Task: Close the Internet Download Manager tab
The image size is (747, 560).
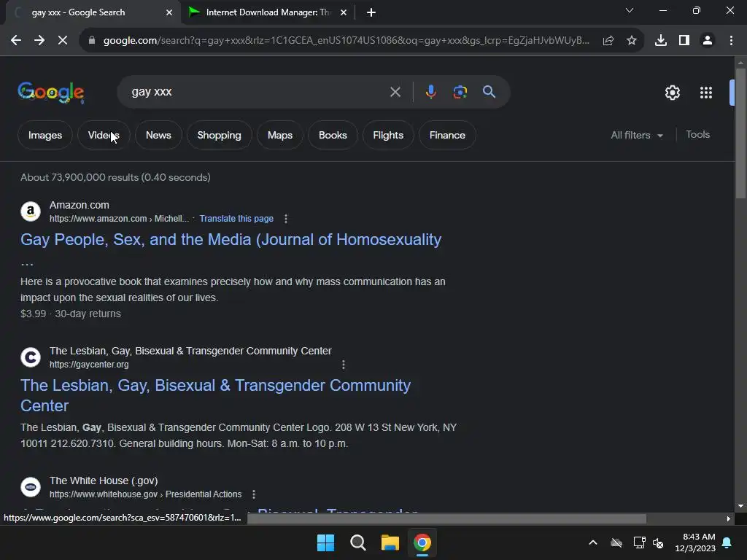Action: click(x=344, y=12)
